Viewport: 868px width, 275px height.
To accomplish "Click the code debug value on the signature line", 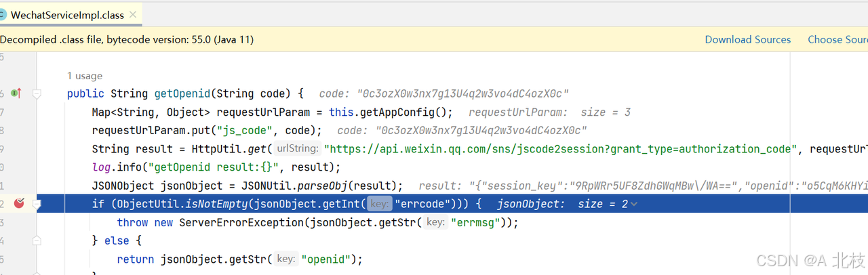I will [x=443, y=93].
